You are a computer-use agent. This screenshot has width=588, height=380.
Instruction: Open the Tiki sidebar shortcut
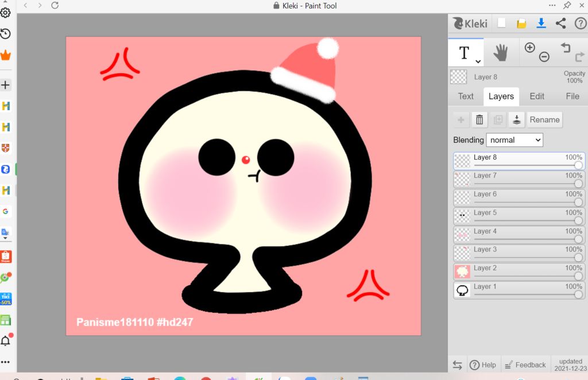pos(6,299)
